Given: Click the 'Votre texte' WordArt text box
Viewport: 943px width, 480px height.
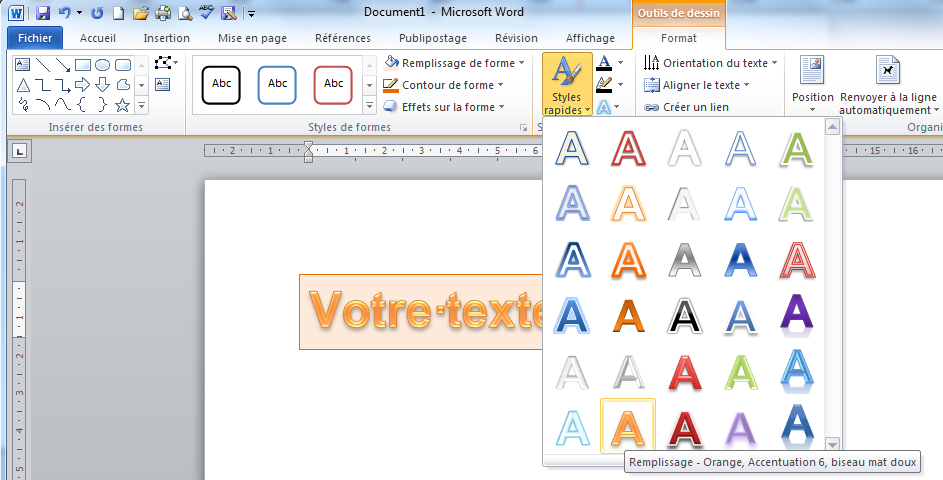Looking at the screenshot, I should coord(421,312).
